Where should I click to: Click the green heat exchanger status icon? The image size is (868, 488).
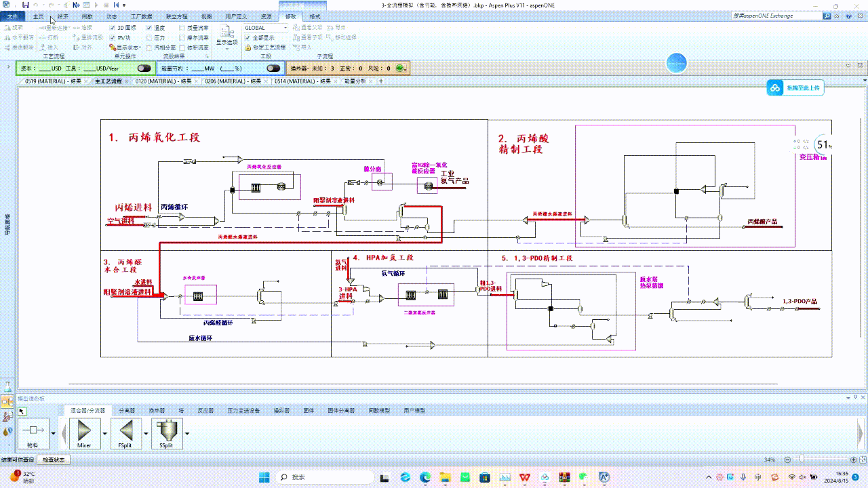point(400,68)
